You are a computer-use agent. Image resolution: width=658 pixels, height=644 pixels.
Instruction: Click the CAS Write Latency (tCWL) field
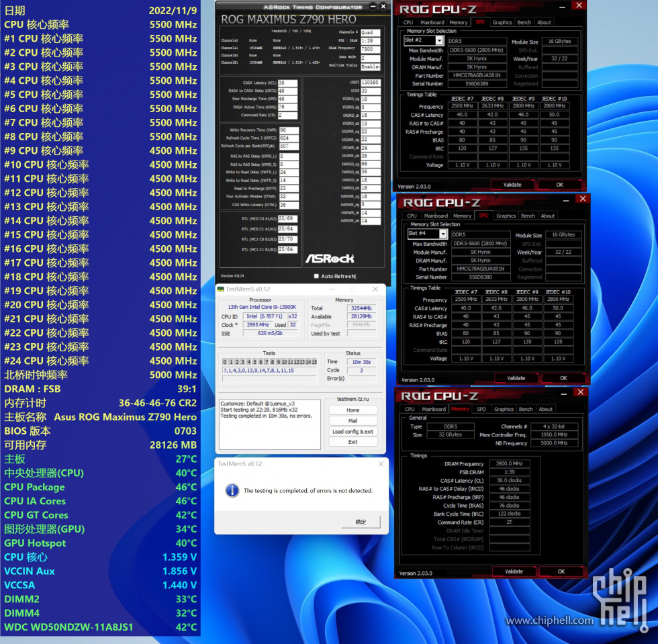tap(289, 205)
